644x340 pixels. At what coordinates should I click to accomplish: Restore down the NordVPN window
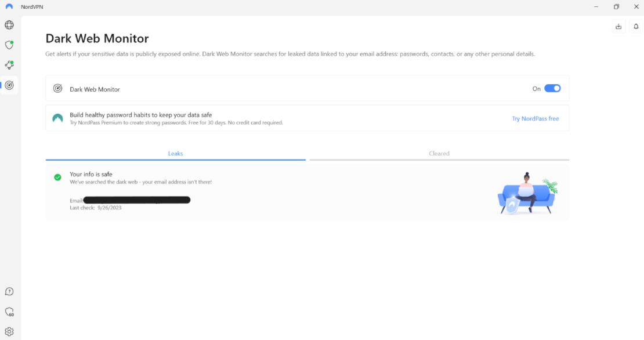(x=616, y=7)
